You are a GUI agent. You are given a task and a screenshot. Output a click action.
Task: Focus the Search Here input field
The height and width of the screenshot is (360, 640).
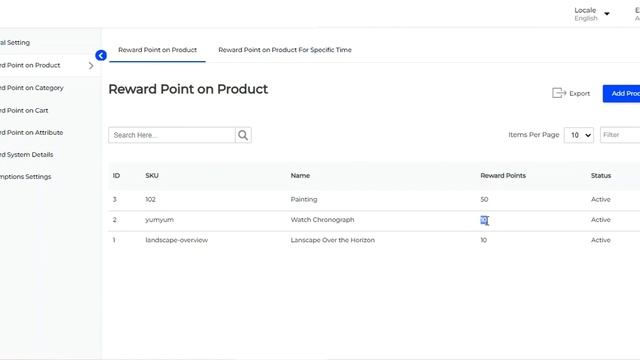coord(172,135)
